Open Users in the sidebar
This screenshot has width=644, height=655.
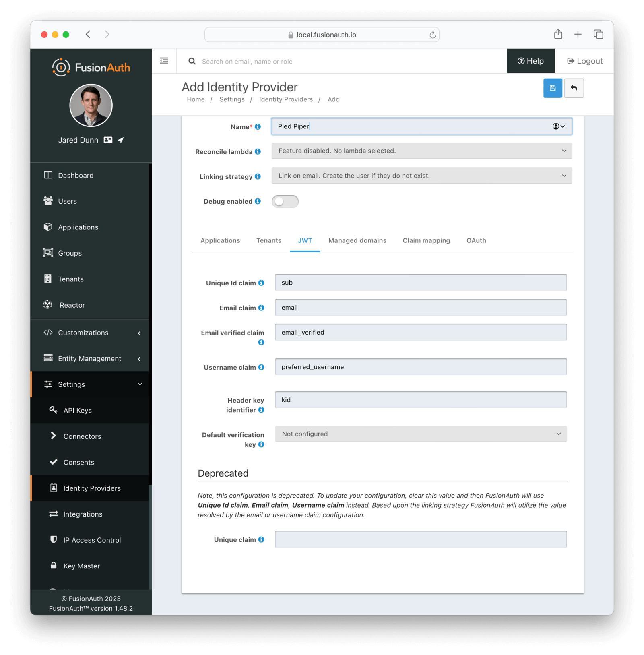click(89, 201)
